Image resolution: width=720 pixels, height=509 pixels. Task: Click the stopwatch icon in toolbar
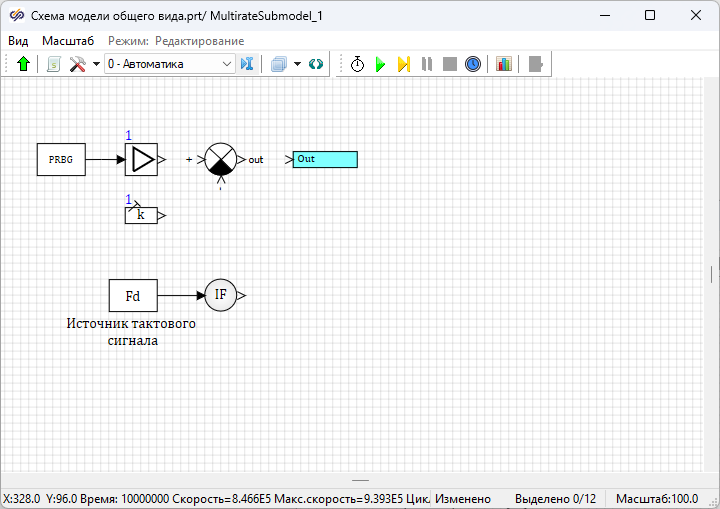(x=357, y=64)
